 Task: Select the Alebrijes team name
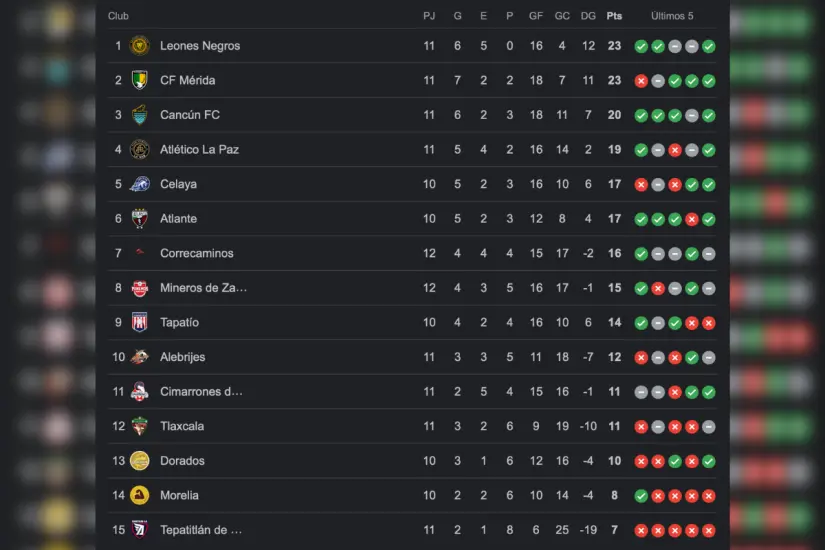(182, 357)
